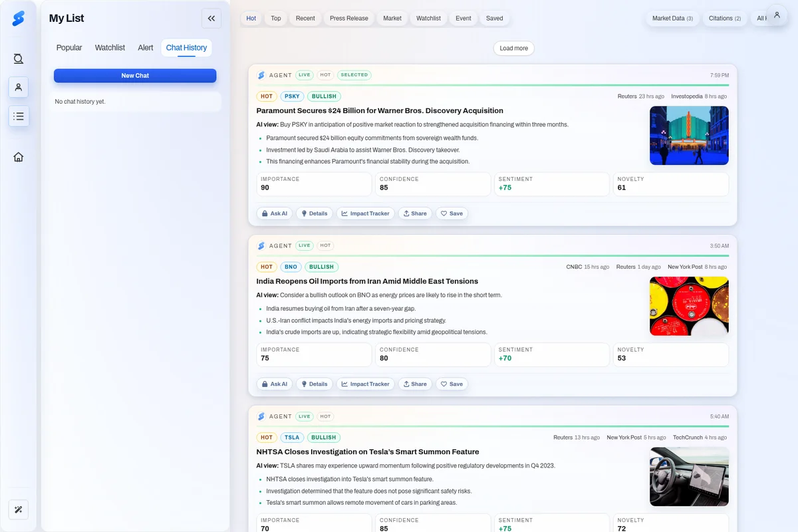This screenshot has height=532, width=798.
Task: Open Impact Tracker on the India oil news
Action: 366,384
